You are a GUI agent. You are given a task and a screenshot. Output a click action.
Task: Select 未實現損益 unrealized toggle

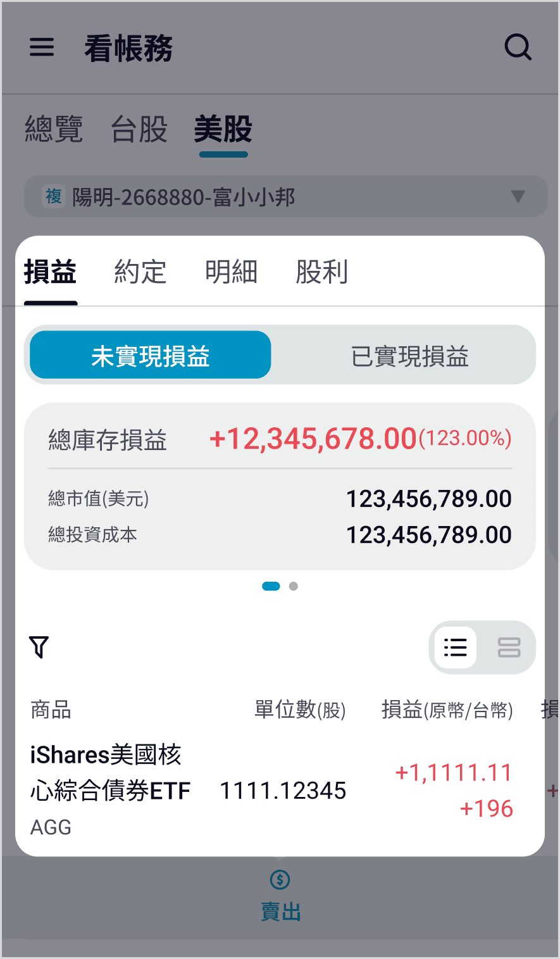[151, 356]
